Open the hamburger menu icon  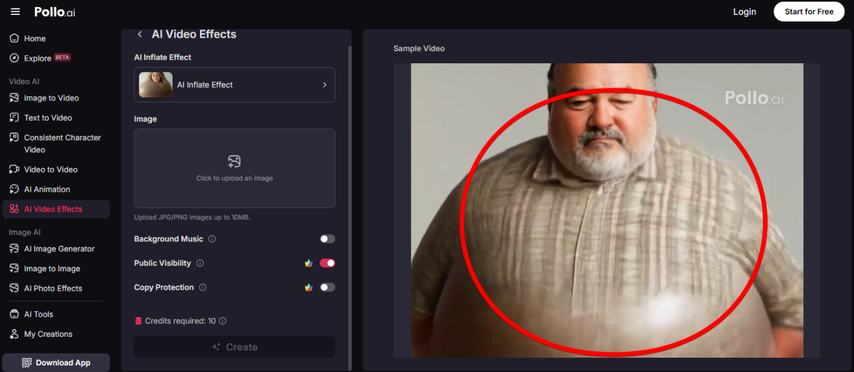15,11
